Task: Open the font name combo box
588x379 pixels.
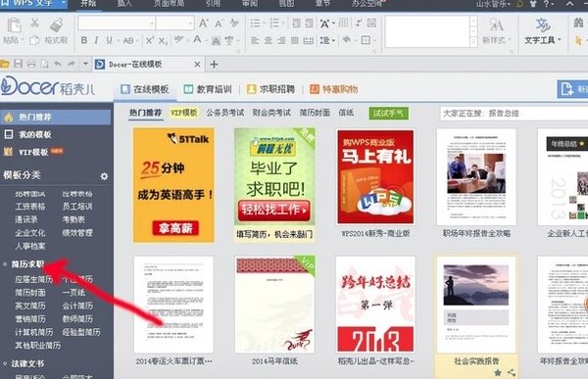Action: [x=117, y=24]
